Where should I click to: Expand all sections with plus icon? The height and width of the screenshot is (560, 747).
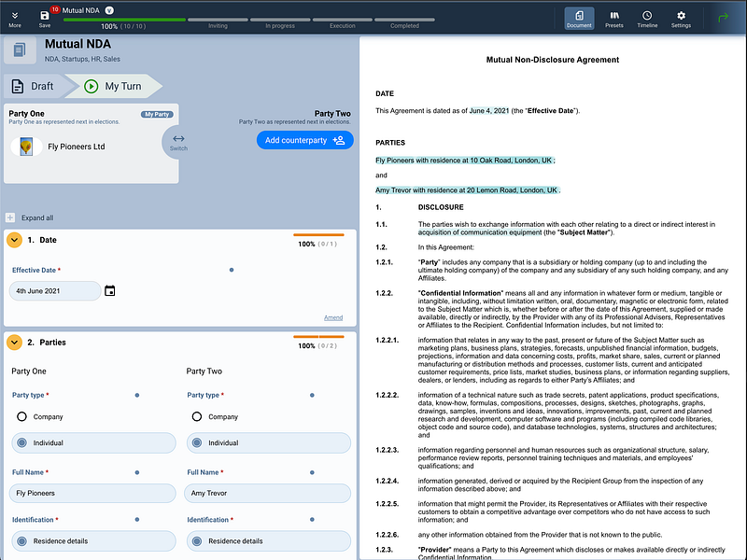(x=10, y=217)
